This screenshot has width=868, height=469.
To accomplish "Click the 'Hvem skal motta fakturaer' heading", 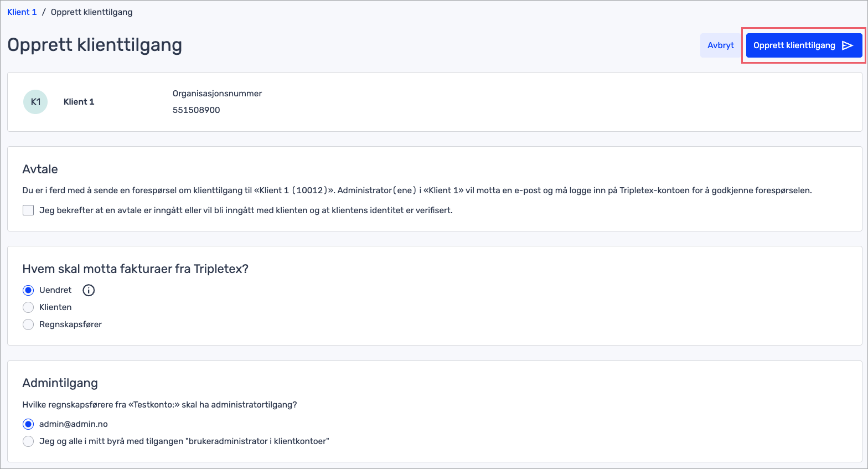I will click(x=135, y=269).
